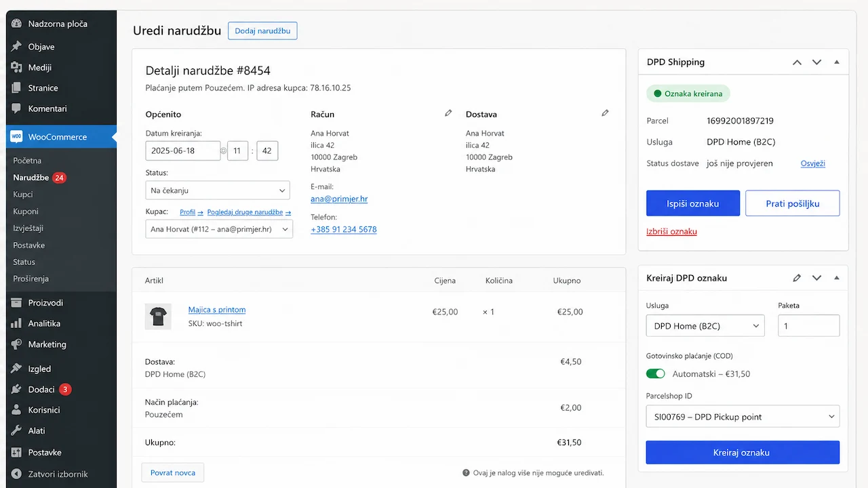Click the Objave pin icon
868x488 pixels.
click(17, 47)
